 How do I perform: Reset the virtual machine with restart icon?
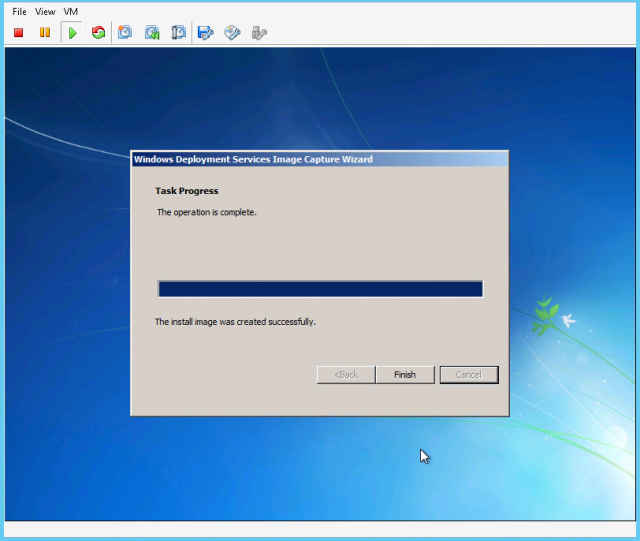(x=98, y=33)
